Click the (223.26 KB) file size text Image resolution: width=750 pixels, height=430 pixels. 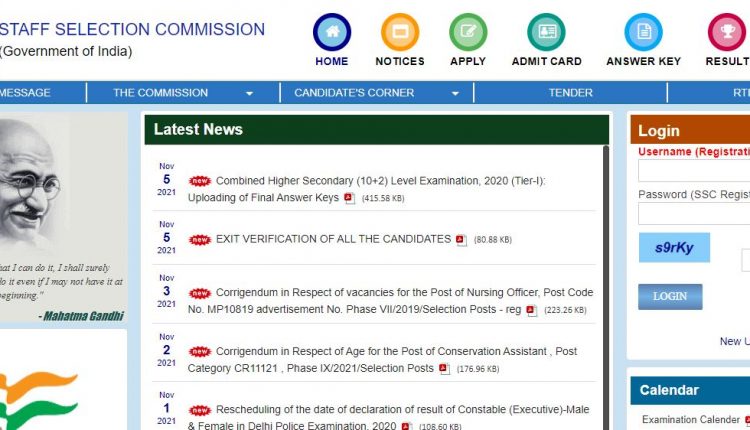(565, 310)
